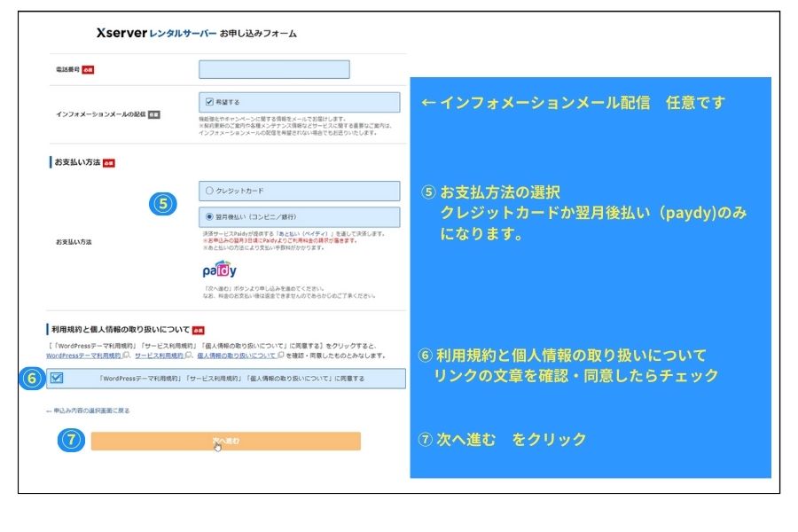Click the 電話番号 input field
Image resolution: width=798 pixels, height=532 pixels.
[x=274, y=69]
